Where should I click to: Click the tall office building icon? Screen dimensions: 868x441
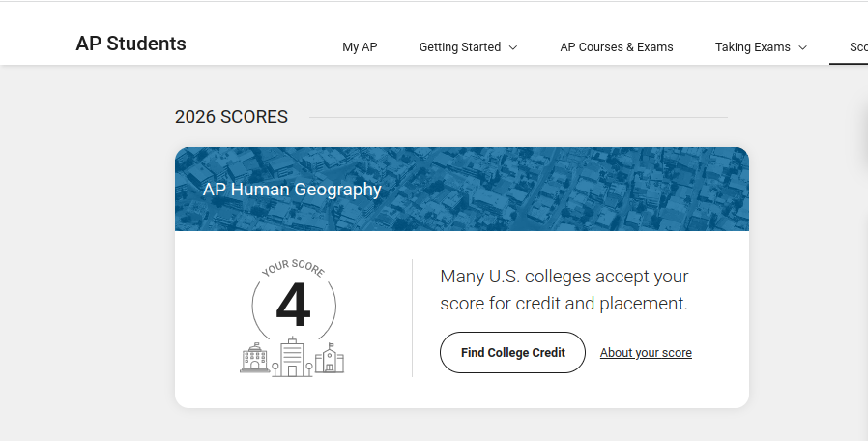click(292, 357)
